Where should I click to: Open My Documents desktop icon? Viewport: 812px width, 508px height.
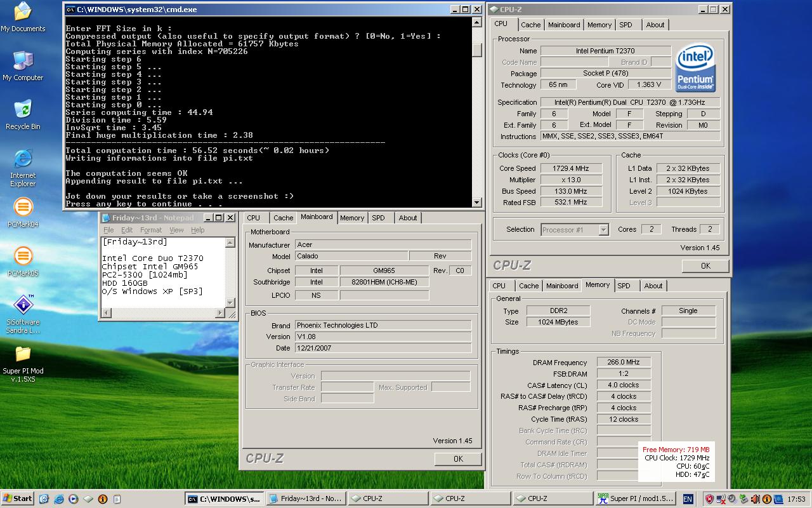23,17
